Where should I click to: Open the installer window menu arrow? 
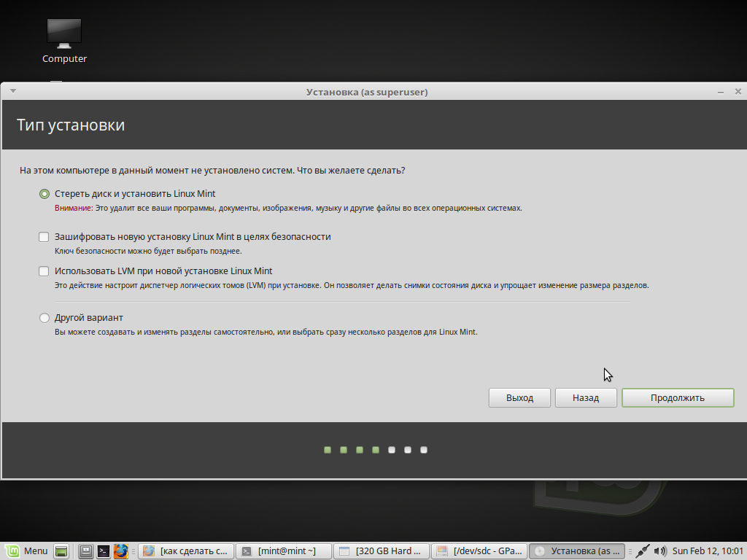(x=13, y=92)
